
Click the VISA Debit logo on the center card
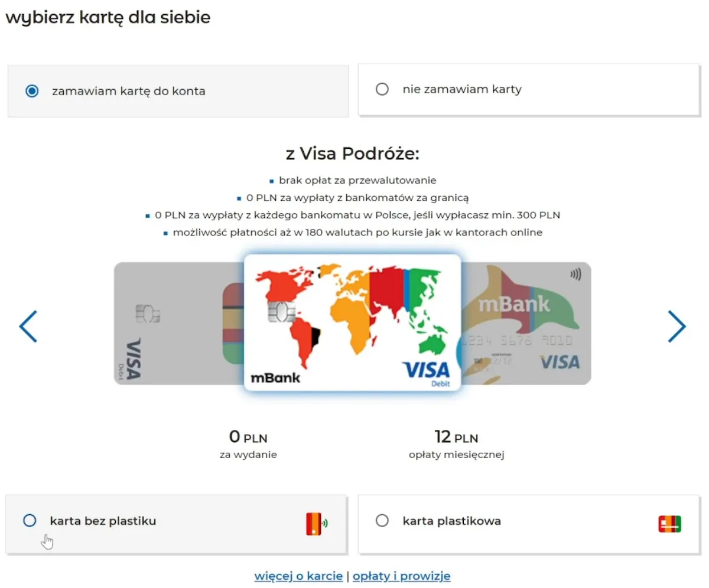pyautogui.click(x=427, y=372)
